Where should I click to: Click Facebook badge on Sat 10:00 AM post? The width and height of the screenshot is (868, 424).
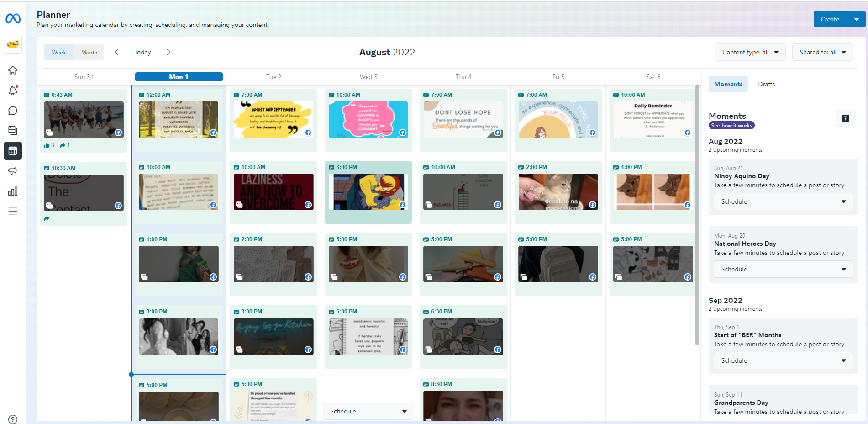(688, 132)
